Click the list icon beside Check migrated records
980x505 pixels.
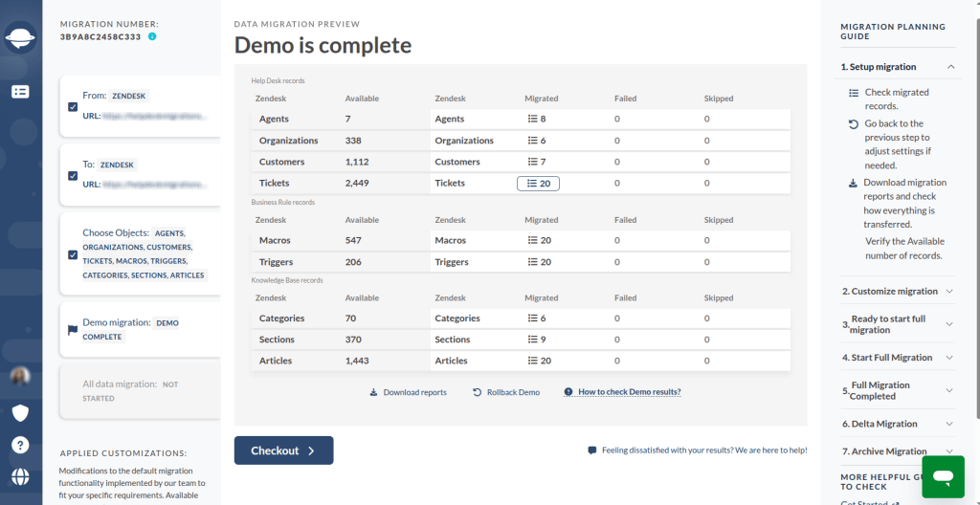tap(854, 93)
